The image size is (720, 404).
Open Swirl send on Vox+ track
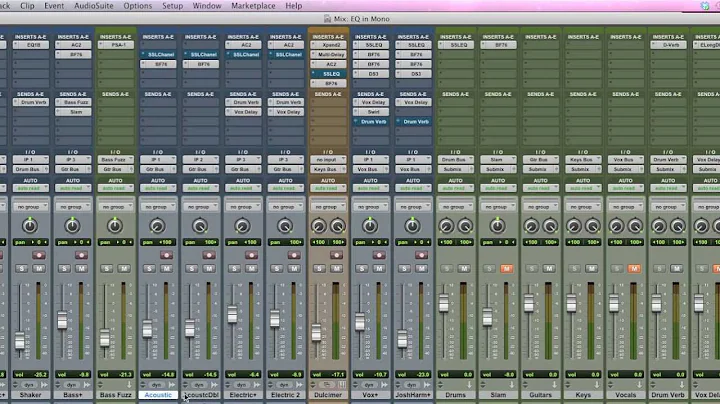pos(371,112)
